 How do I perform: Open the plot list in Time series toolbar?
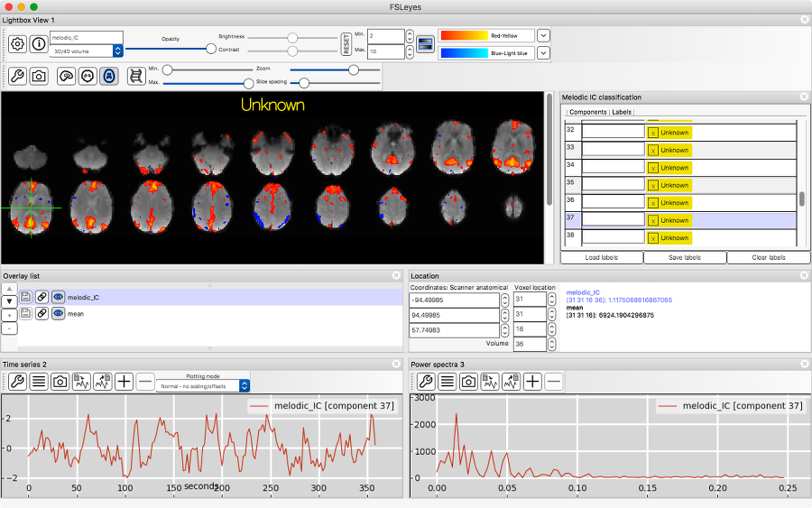point(39,382)
